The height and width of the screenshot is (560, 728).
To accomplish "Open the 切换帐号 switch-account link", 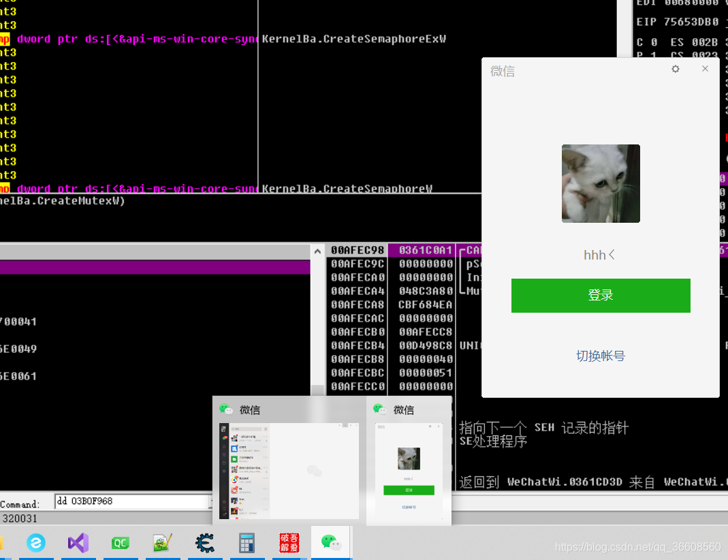I will click(x=601, y=355).
